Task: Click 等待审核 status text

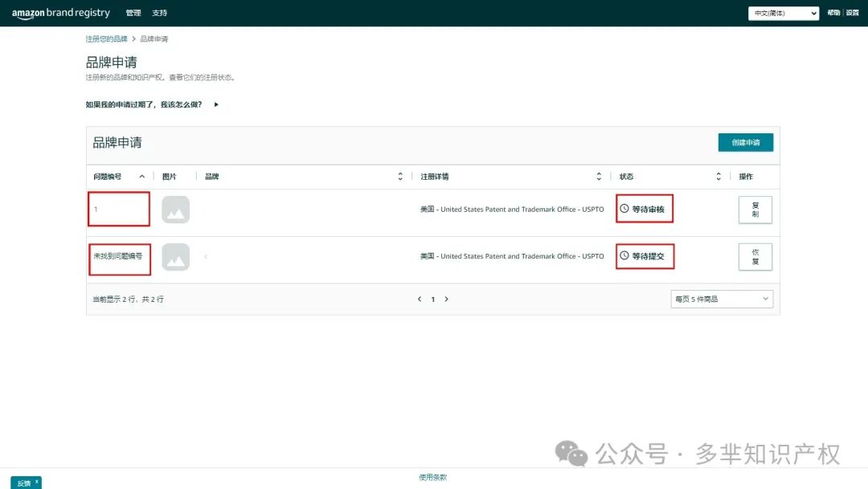Action: click(649, 209)
